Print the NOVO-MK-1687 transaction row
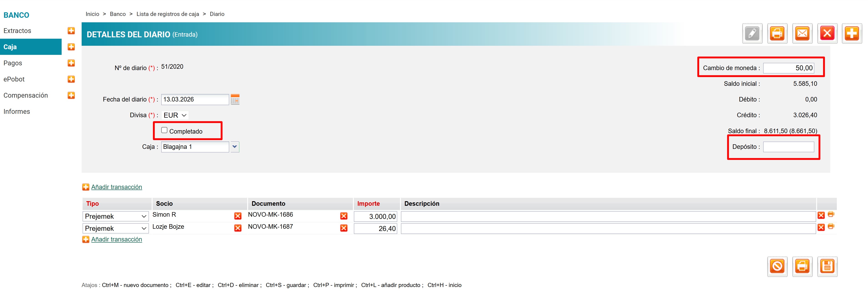 [x=831, y=227]
